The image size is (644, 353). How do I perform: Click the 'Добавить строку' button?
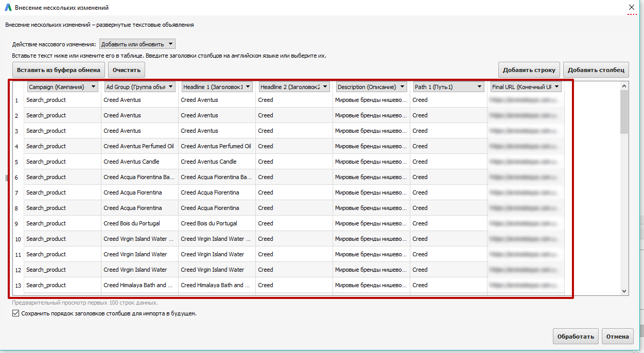pyautogui.click(x=529, y=70)
